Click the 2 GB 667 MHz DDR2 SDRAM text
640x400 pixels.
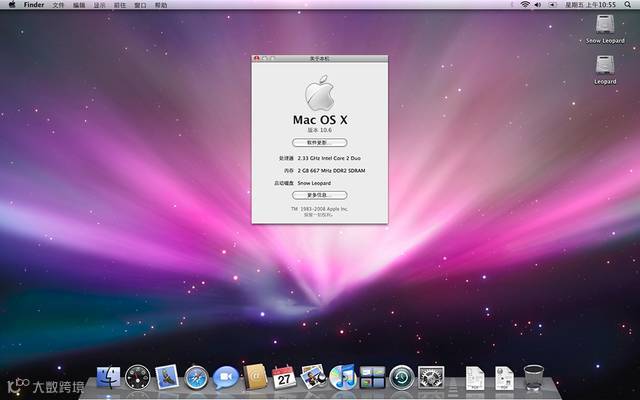(x=331, y=171)
